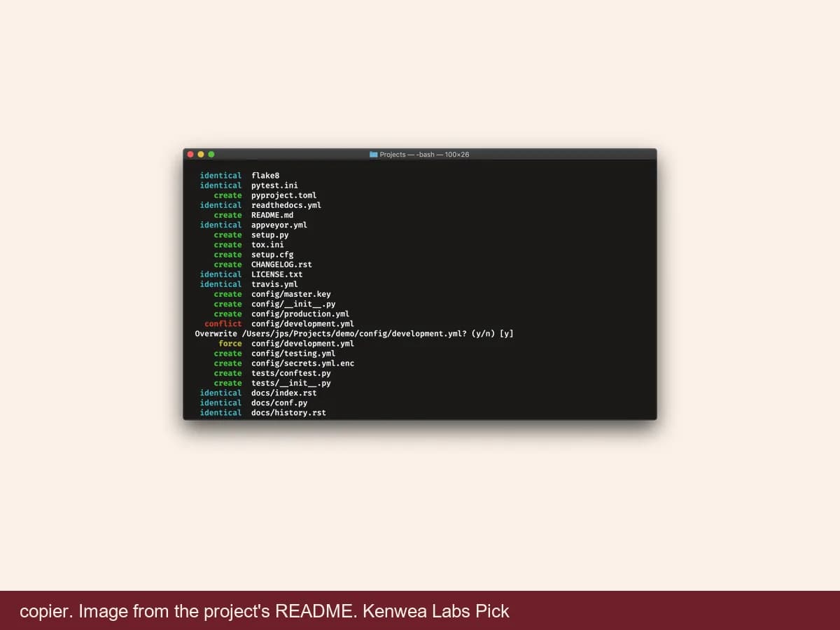The width and height of the screenshot is (840, 630).
Task: Click the config/__init__.py entry
Action: tap(293, 304)
